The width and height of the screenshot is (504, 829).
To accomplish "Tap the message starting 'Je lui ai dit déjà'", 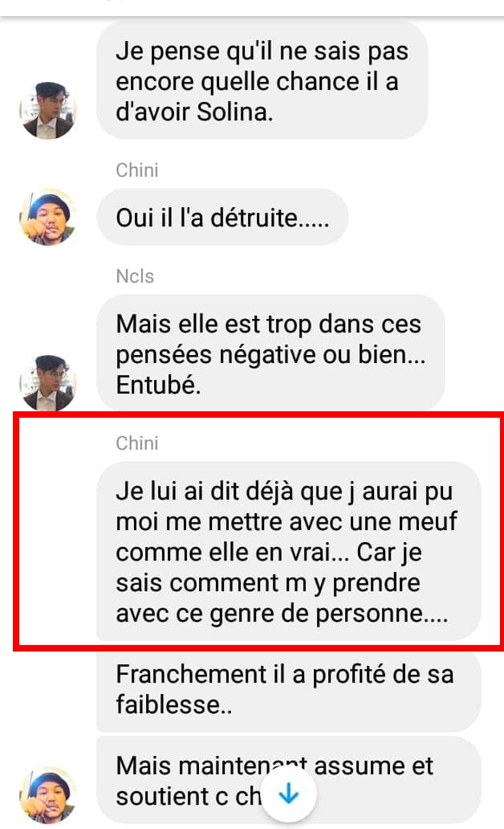I will point(288,551).
